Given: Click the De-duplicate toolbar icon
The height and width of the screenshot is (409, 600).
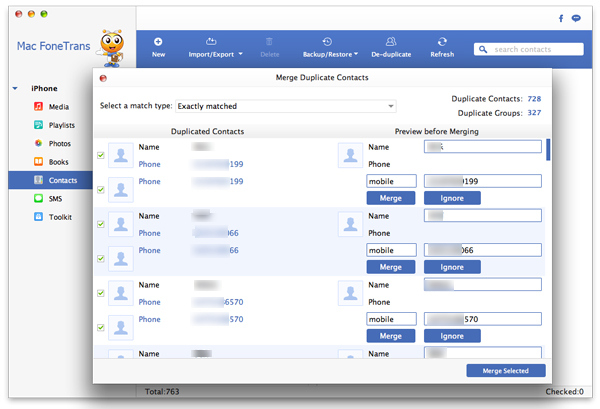Looking at the screenshot, I should [x=391, y=41].
